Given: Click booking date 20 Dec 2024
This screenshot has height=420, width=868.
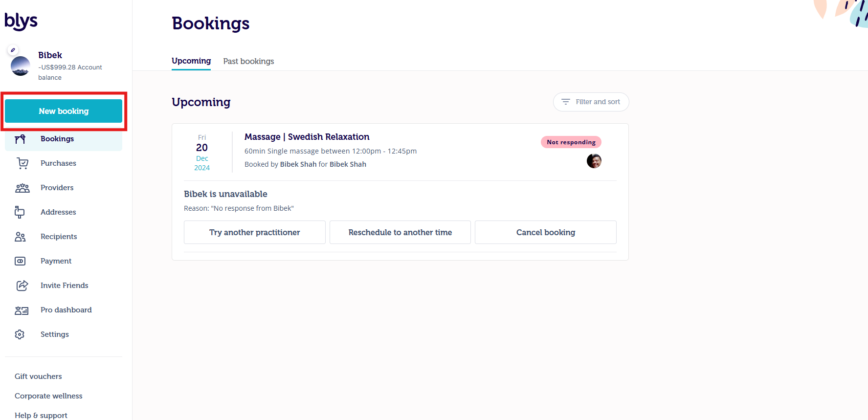Looking at the screenshot, I should tap(202, 153).
